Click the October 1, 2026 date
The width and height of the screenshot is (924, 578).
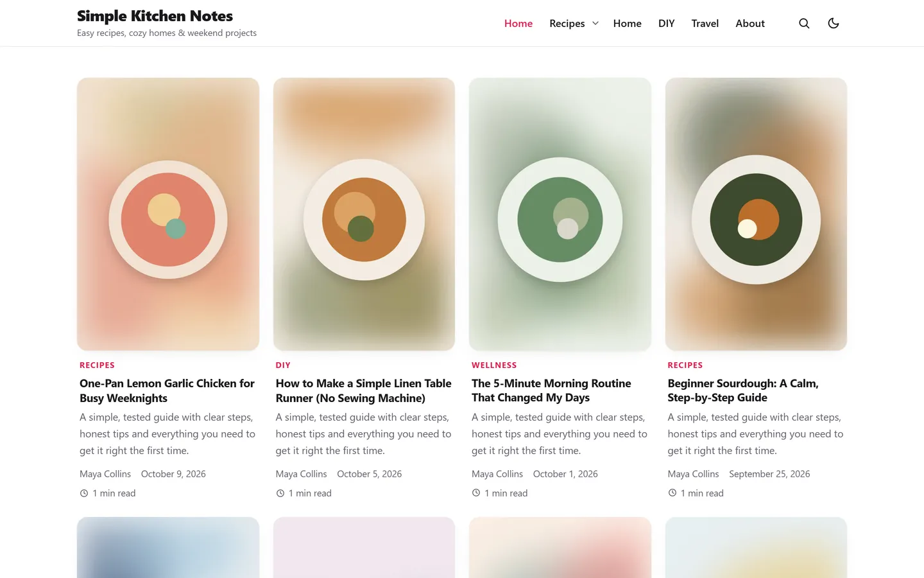[x=565, y=474]
